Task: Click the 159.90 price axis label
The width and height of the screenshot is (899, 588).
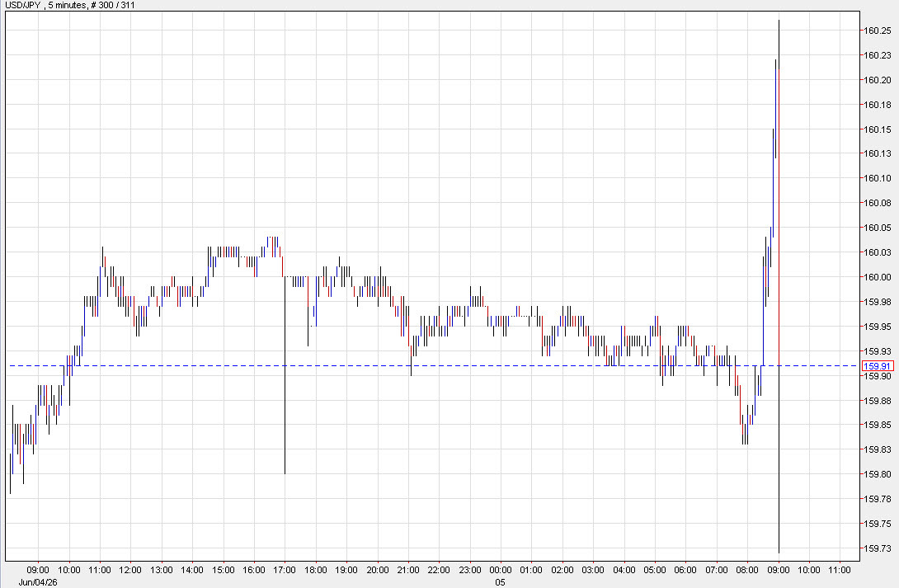Action: [x=878, y=376]
